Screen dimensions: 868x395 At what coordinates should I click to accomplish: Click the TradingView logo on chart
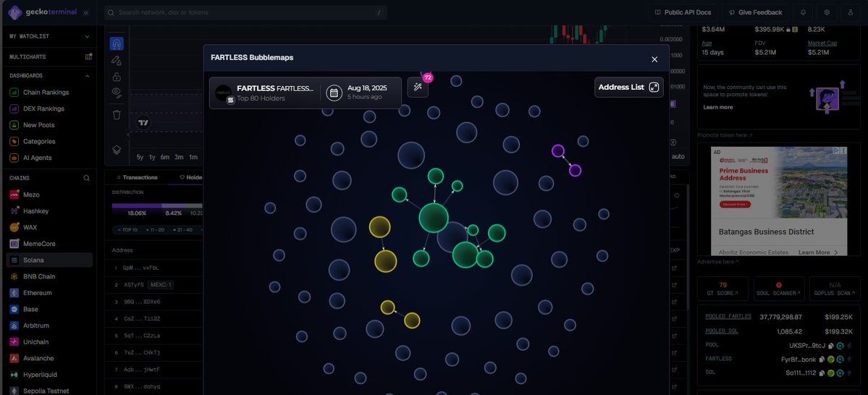point(143,123)
